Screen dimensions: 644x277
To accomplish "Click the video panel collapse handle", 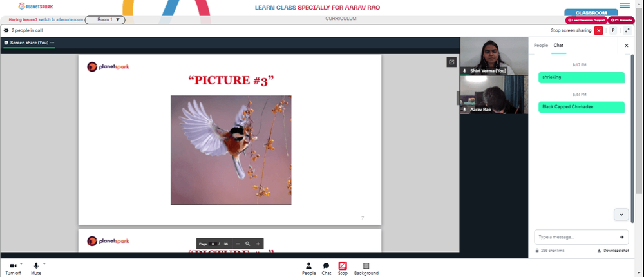I will [x=458, y=98].
